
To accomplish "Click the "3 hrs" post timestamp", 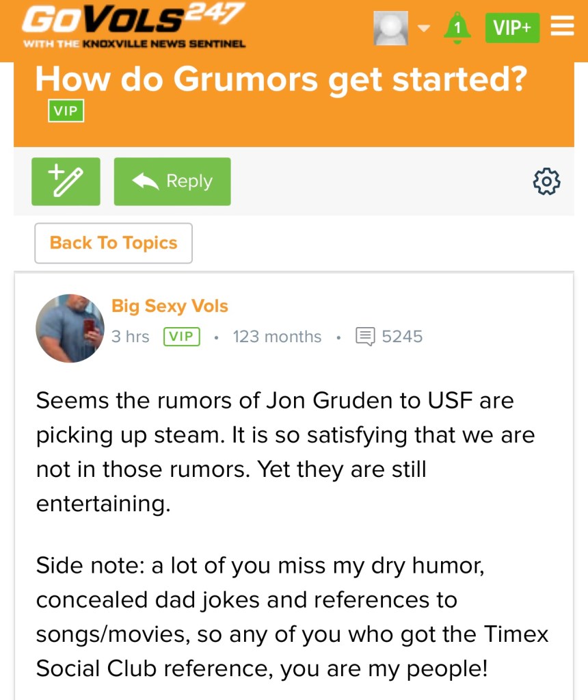I will coord(130,337).
